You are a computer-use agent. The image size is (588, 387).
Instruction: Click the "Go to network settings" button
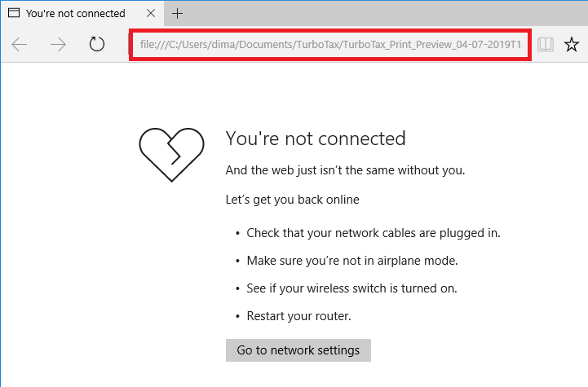(298, 350)
